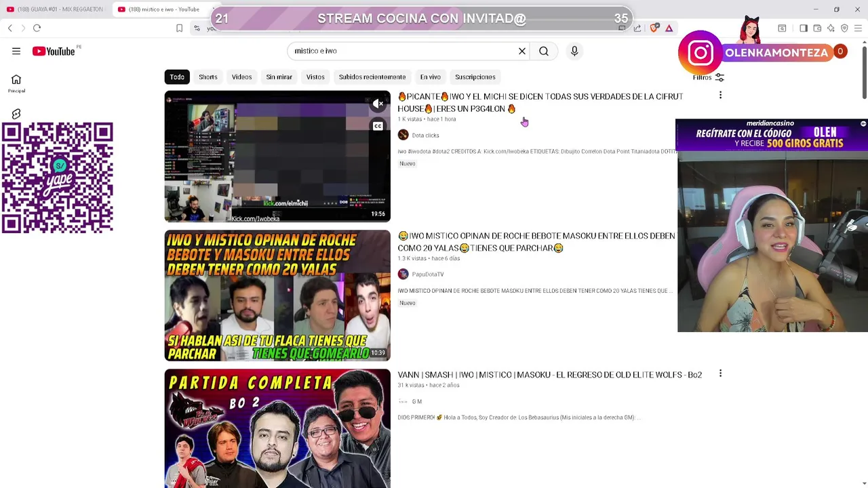The image size is (868, 488).
Task: Click the magnifier search button
Action: (x=544, y=51)
